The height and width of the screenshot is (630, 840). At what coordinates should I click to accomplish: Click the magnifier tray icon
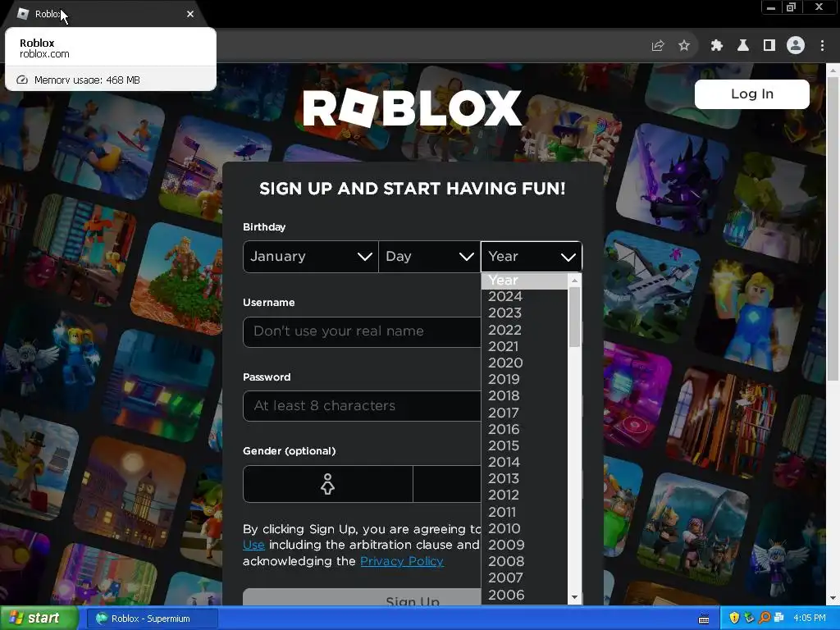tap(765, 619)
